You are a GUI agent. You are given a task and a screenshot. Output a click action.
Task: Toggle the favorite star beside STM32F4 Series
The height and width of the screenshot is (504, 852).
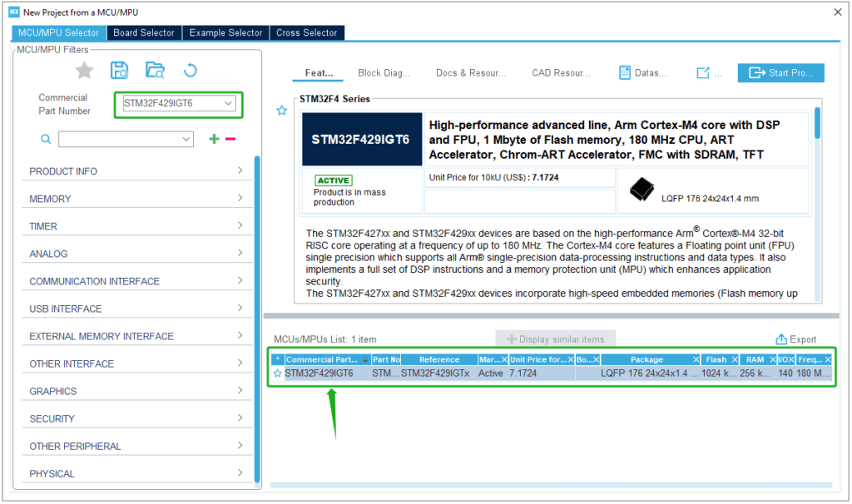(282, 111)
